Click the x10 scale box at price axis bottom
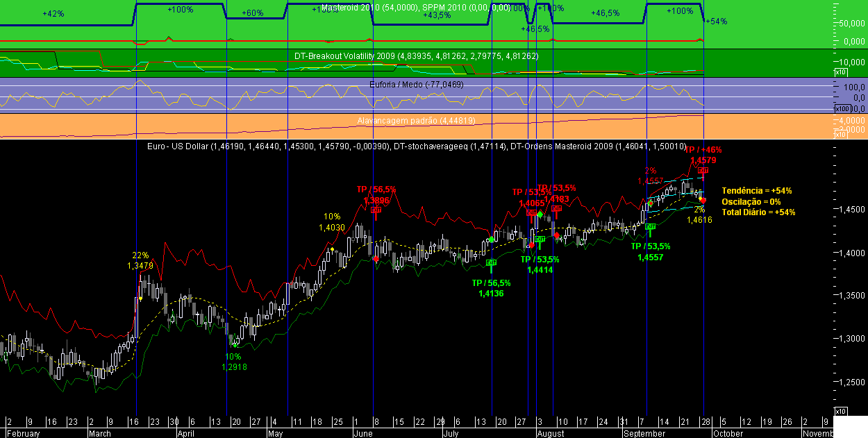Image resolution: width=868 pixels, height=438 pixels. point(840,412)
